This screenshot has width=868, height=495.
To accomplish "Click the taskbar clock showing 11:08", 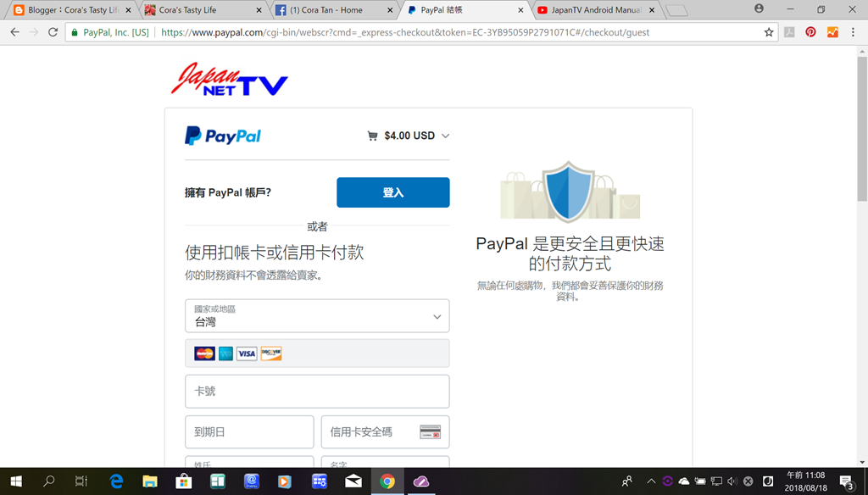I will click(x=805, y=481).
